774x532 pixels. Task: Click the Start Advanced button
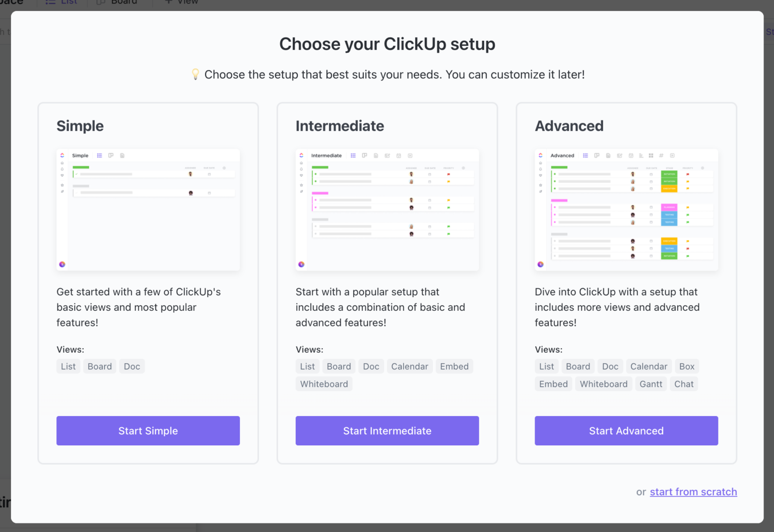(x=626, y=431)
